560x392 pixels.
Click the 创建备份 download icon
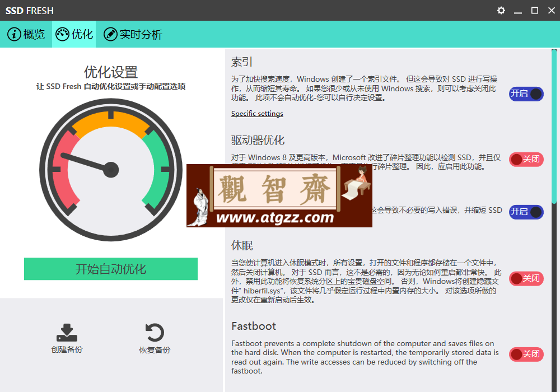click(x=67, y=333)
